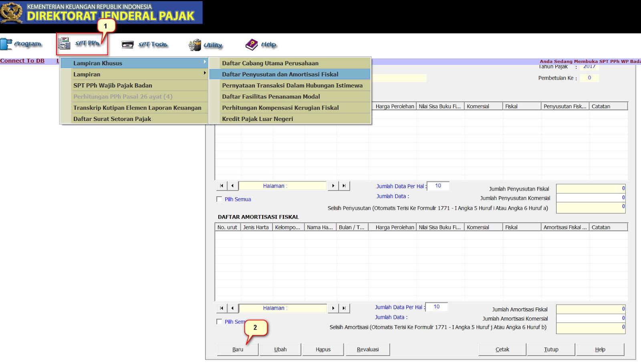The image size is (641, 364).
Task: Click the Selisih Penyusutan value field
Action: click(591, 207)
